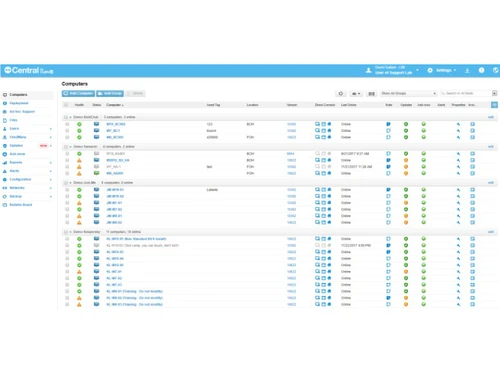
Task: Click remote control icon for W7_BC1
Action: click(x=317, y=131)
